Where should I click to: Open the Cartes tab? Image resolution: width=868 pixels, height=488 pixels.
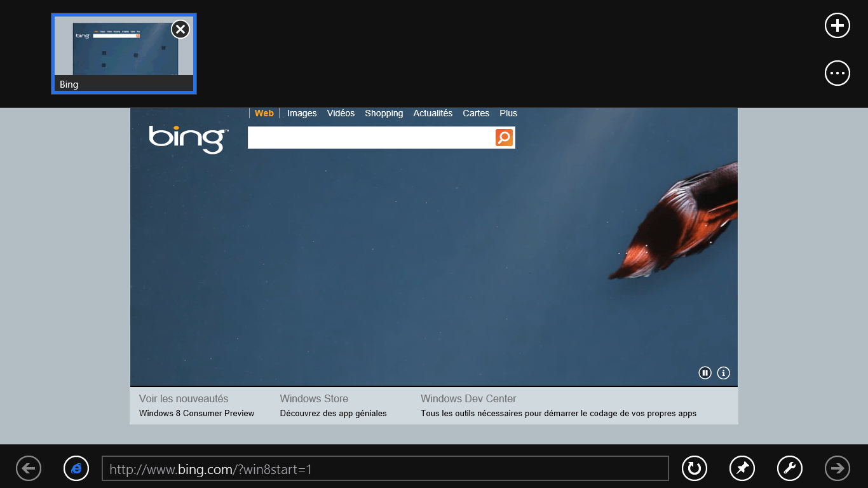point(476,113)
